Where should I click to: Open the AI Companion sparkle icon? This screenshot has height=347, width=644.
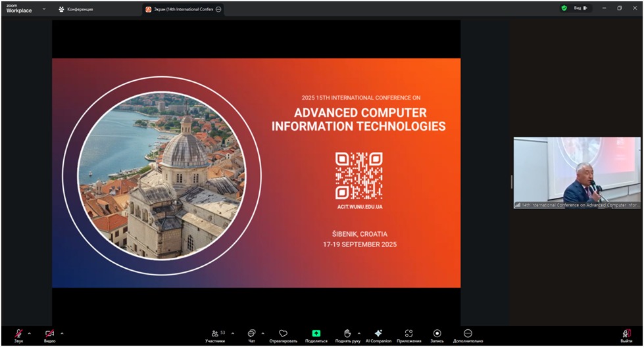pyautogui.click(x=378, y=333)
